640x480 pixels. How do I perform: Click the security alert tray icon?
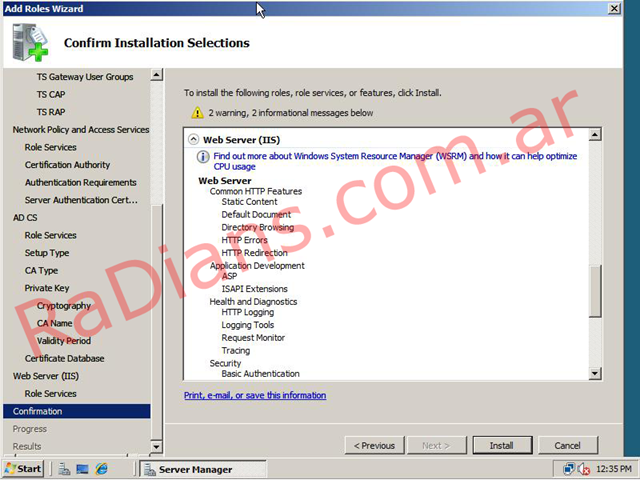(x=583, y=469)
